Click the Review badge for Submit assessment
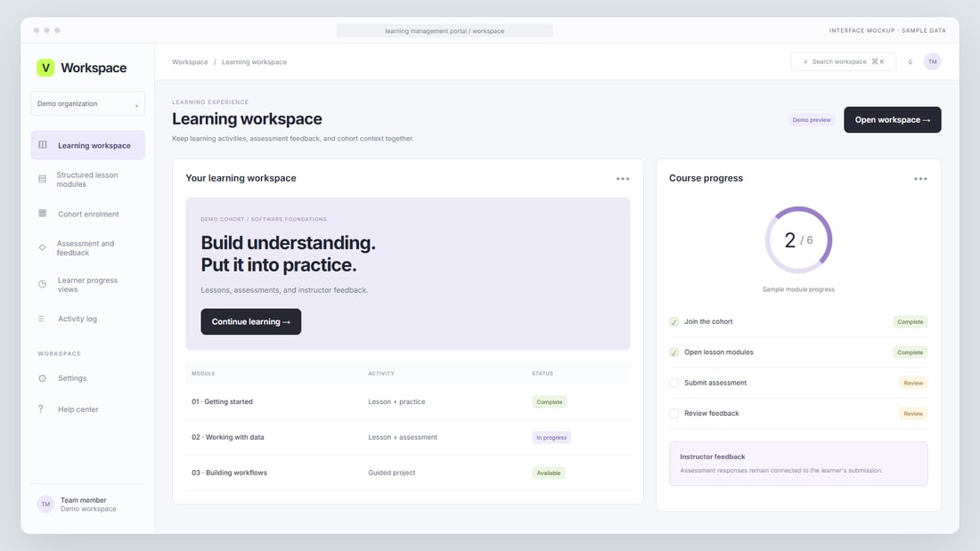The height and width of the screenshot is (551, 980). (x=913, y=384)
